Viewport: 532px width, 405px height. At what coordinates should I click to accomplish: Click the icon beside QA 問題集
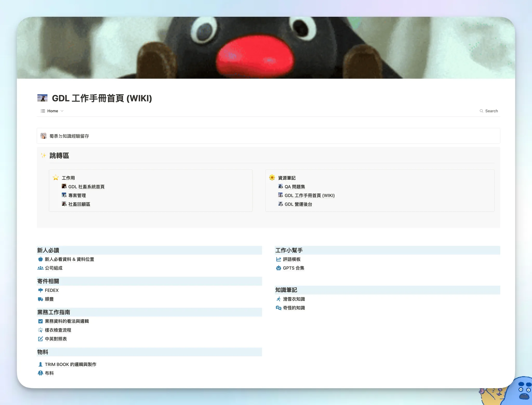pyautogui.click(x=281, y=186)
